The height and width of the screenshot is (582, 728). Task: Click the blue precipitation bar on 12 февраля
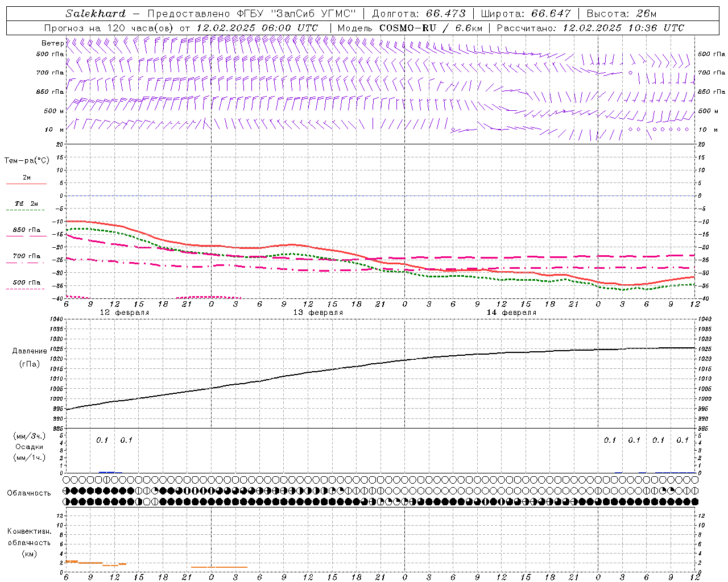(106, 472)
